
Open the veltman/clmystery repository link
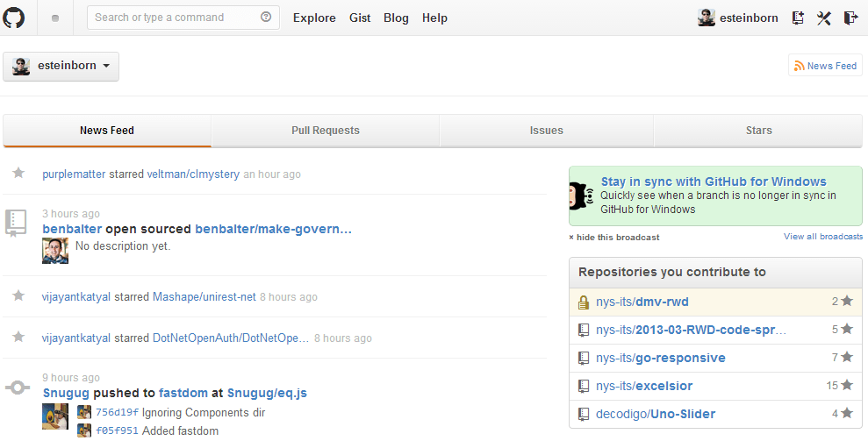[x=193, y=174]
